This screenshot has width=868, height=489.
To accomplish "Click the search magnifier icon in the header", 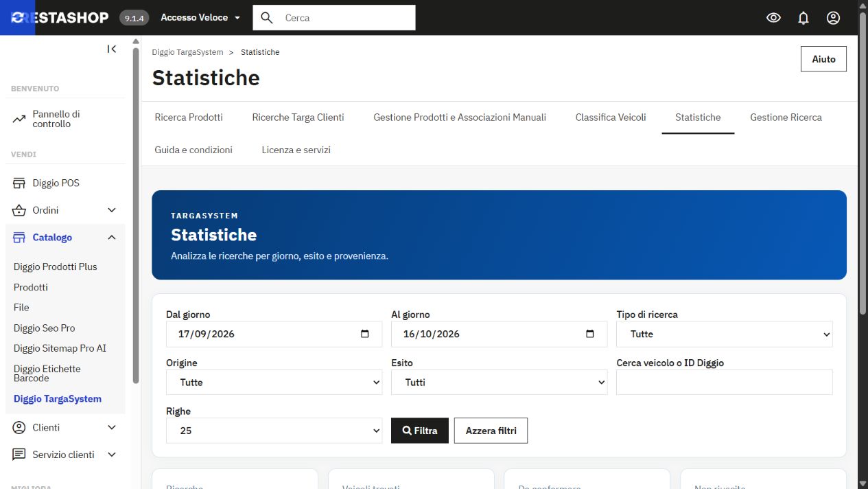I will point(267,18).
